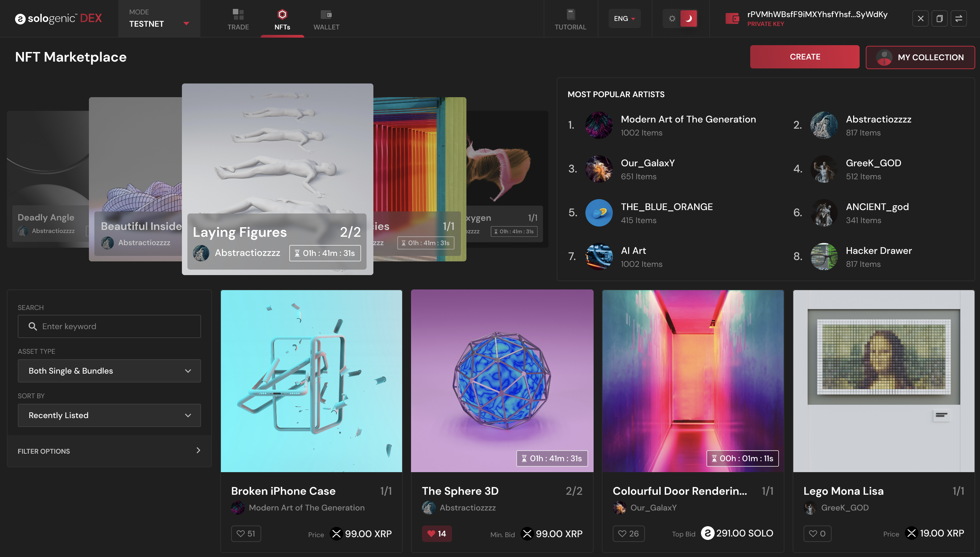
Task: Click the red wallet icon beside address
Action: coord(732,18)
